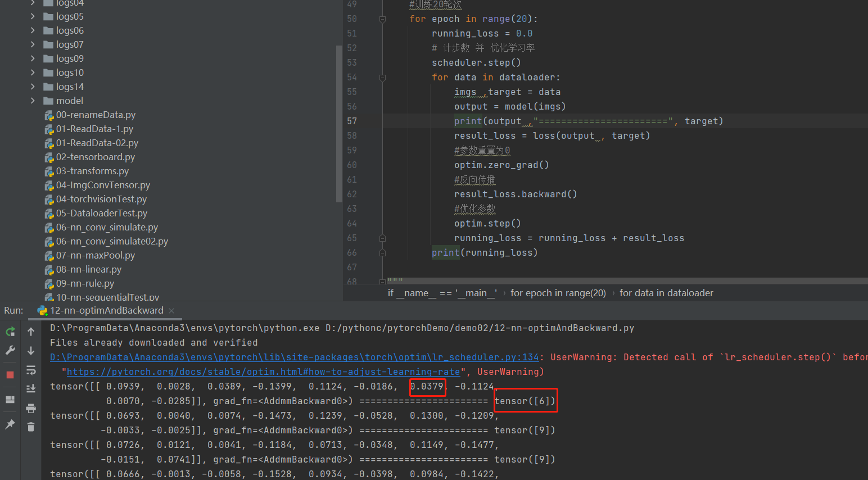
Task: Open lr_scheduler.py:134 link in console
Action: pos(294,357)
